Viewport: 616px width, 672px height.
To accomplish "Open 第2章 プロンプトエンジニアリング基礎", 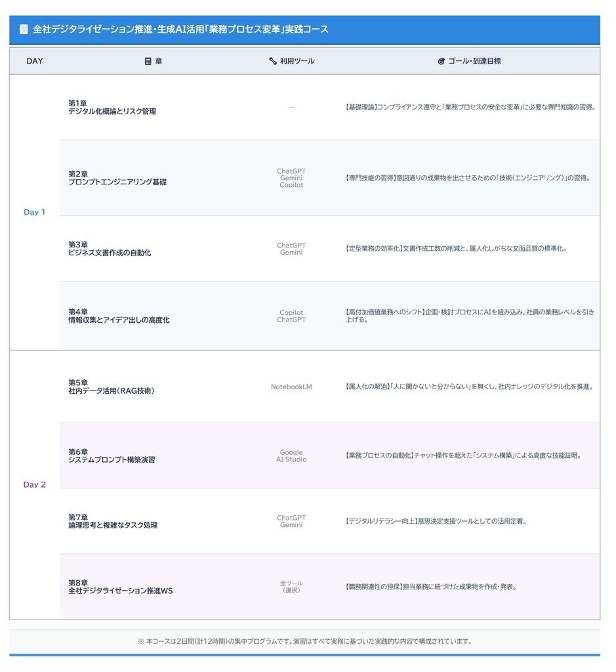I will pos(117,178).
